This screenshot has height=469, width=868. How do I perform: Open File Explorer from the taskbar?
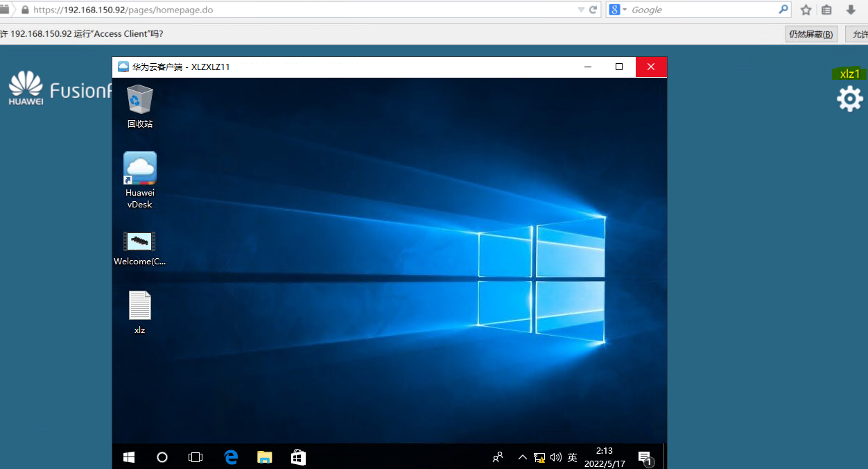point(264,457)
